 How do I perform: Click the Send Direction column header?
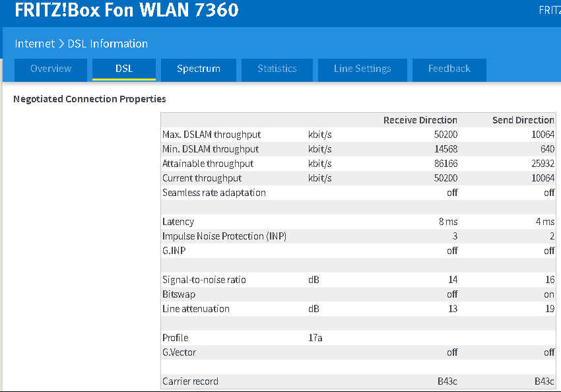pos(523,120)
